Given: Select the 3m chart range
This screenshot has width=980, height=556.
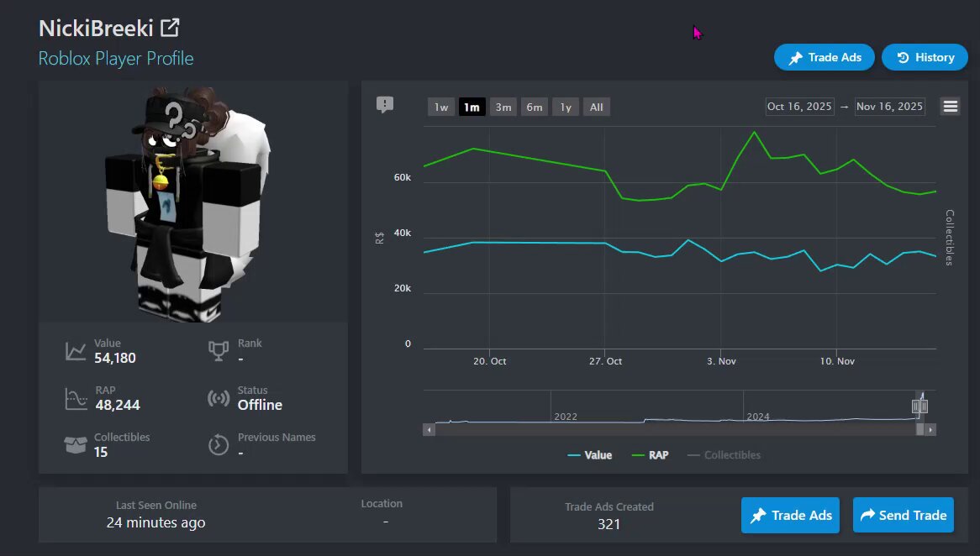Looking at the screenshot, I should tap(503, 107).
